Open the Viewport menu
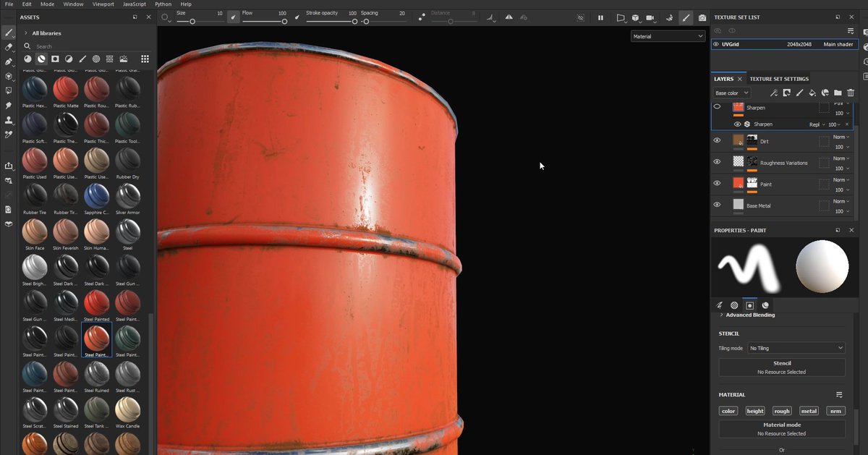This screenshot has width=868, height=455. pos(103,4)
